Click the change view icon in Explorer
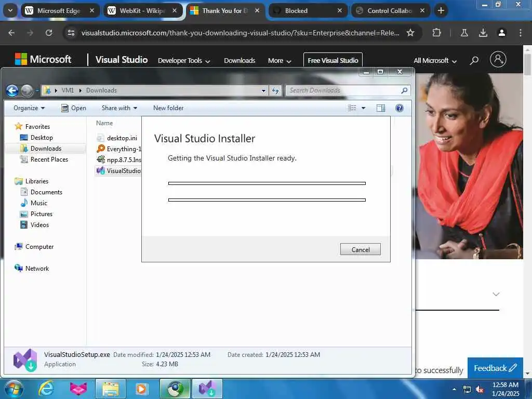 click(352, 108)
